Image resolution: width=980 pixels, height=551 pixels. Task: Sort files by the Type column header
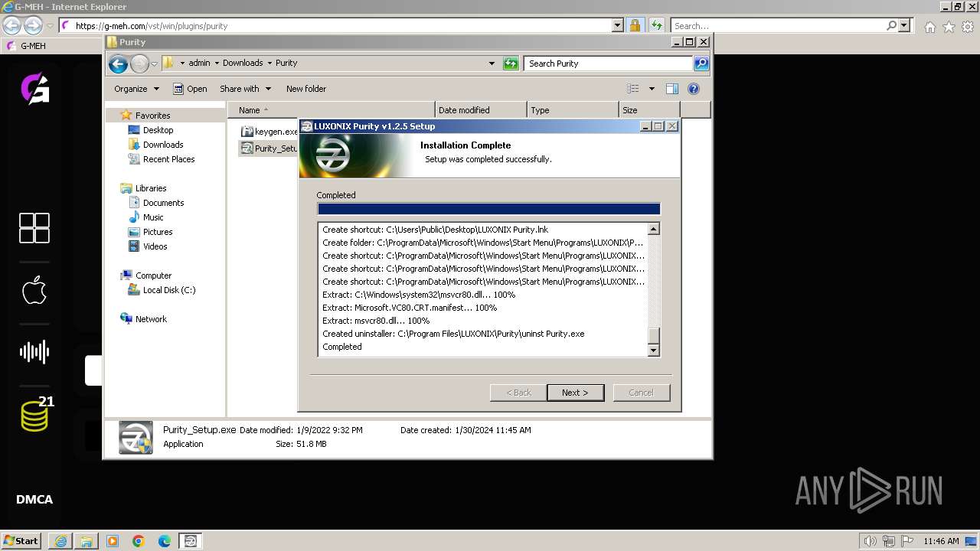pos(573,110)
